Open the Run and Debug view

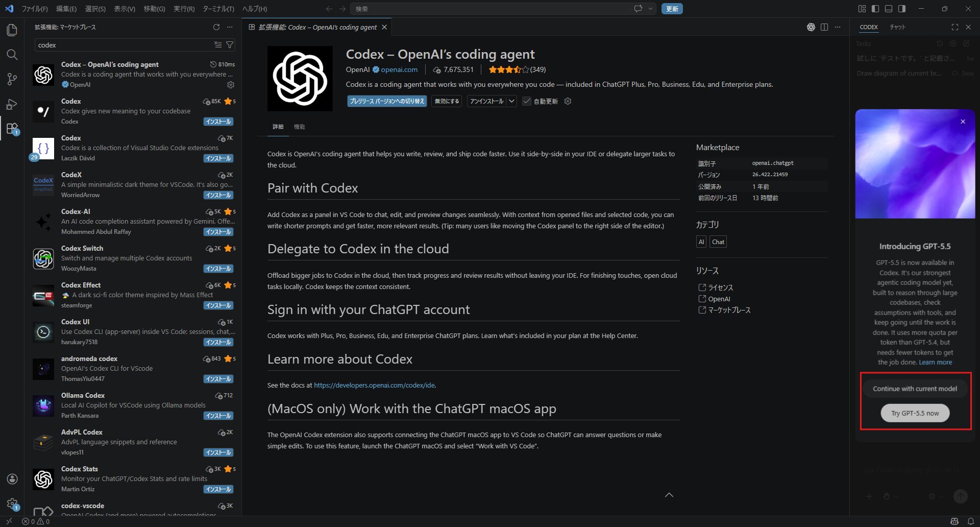pos(12,104)
